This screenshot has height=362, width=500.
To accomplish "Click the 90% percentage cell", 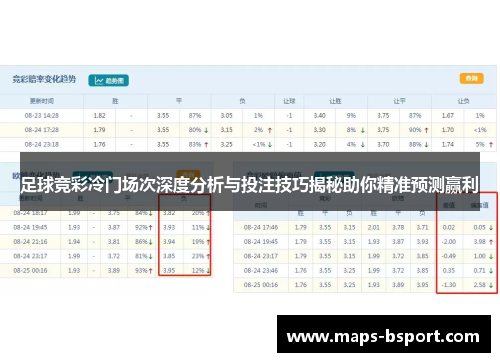I will tap(415, 130).
